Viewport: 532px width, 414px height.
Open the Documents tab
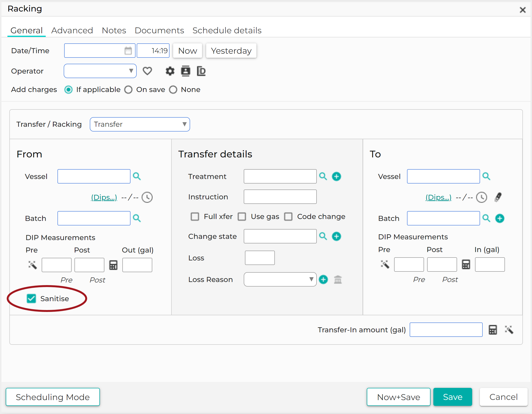point(159,30)
